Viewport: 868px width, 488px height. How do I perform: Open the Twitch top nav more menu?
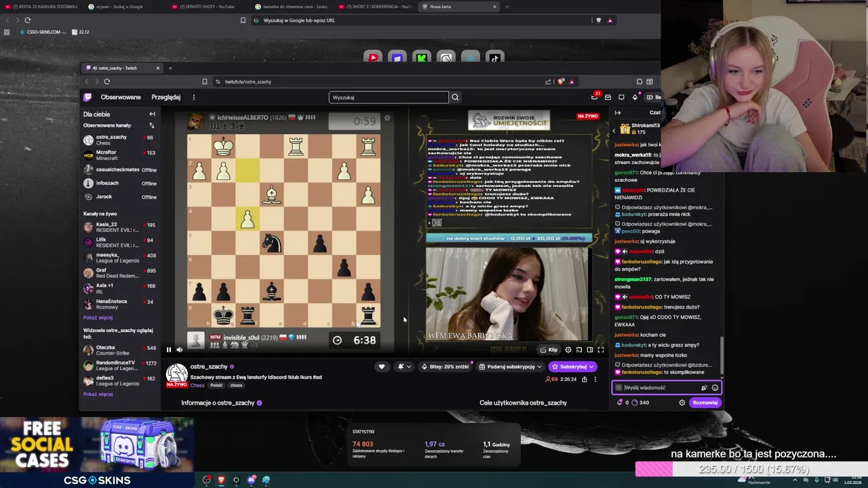click(x=193, y=97)
